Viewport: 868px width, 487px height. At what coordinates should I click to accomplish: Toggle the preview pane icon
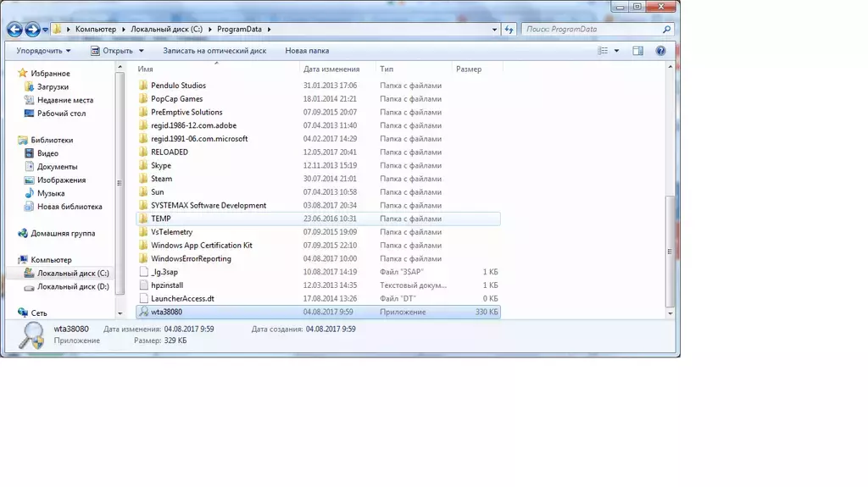637,51
